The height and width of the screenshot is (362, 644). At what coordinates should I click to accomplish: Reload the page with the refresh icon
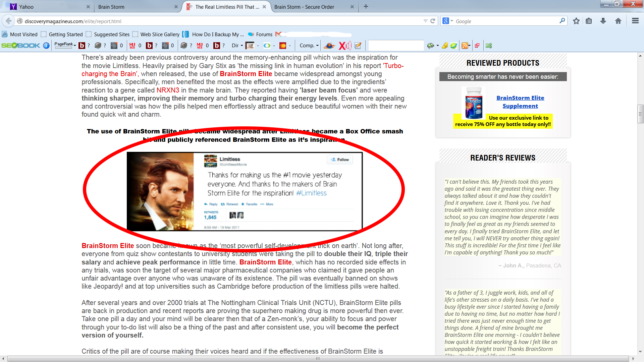pyautogui.click(x=433, y=21)
